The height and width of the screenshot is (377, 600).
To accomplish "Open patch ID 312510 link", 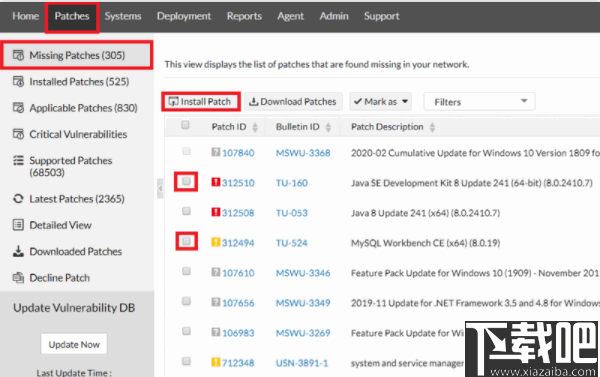I will [x=238, y=183].
